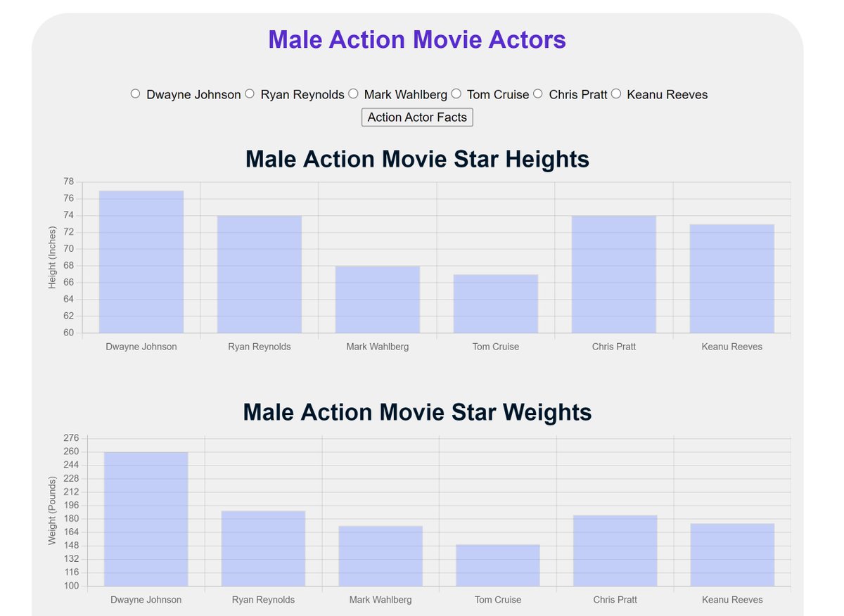Click Mark Wahlberg label under Heights chart
The image size is (844, 616).
378,347
